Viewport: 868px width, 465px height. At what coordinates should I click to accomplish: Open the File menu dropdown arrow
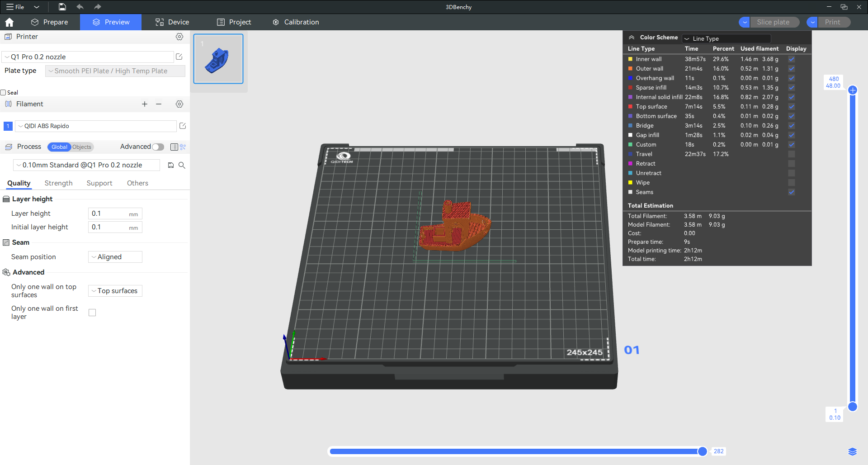point(37,7)
